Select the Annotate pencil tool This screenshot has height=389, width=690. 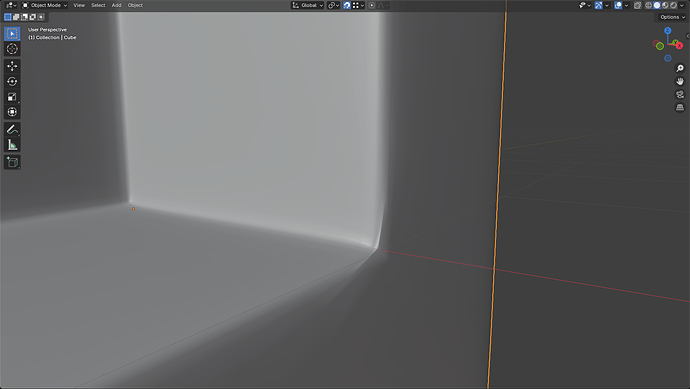click(12, 129)
